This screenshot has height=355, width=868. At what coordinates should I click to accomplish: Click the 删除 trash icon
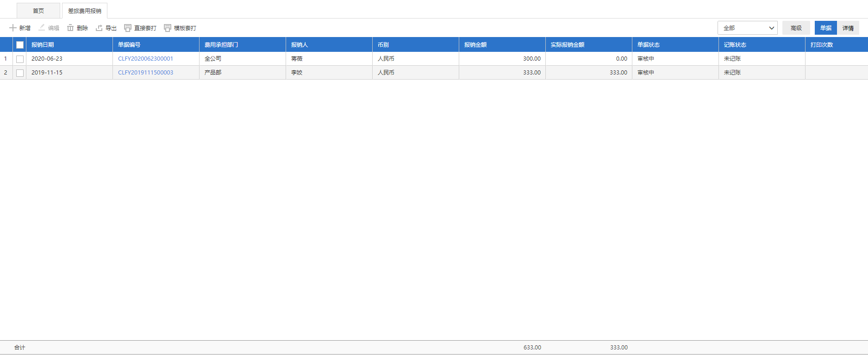tap(70, 28)
